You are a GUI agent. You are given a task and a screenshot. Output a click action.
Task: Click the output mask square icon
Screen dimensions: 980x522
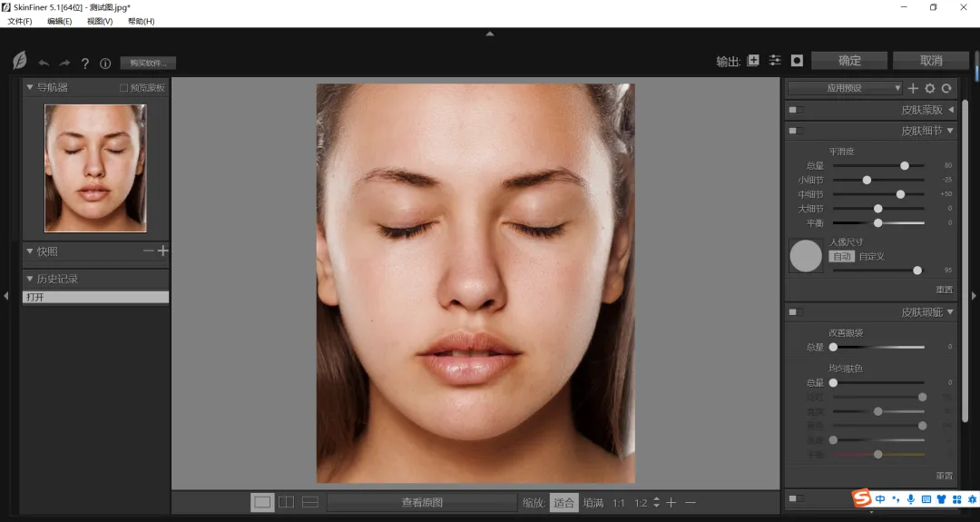pyautogui.click(x=797, y=60)
